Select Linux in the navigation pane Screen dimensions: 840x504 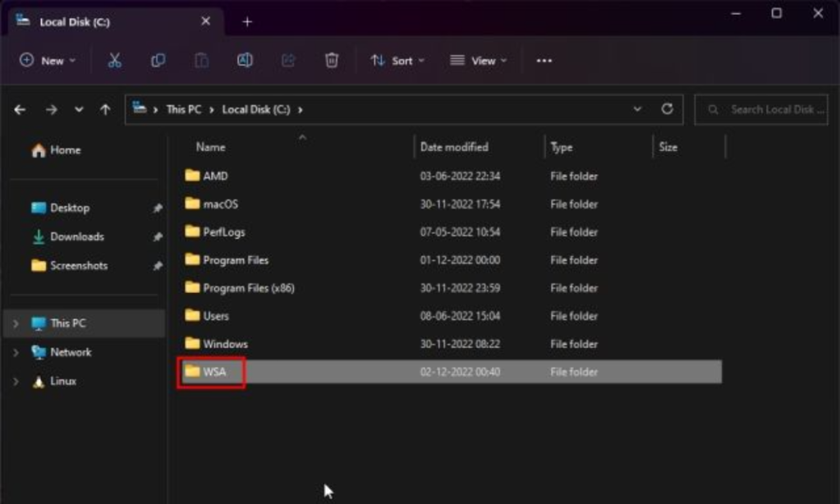point(53,382)
